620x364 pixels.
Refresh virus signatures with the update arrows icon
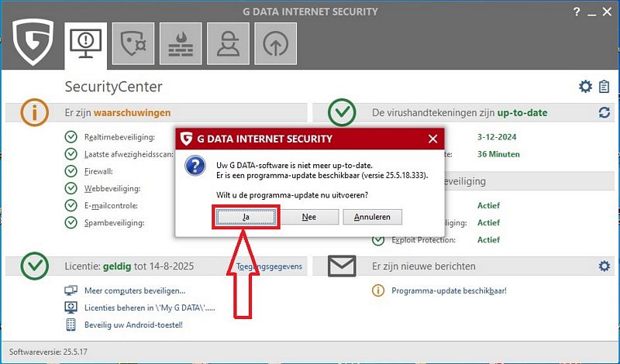point(604,112)
